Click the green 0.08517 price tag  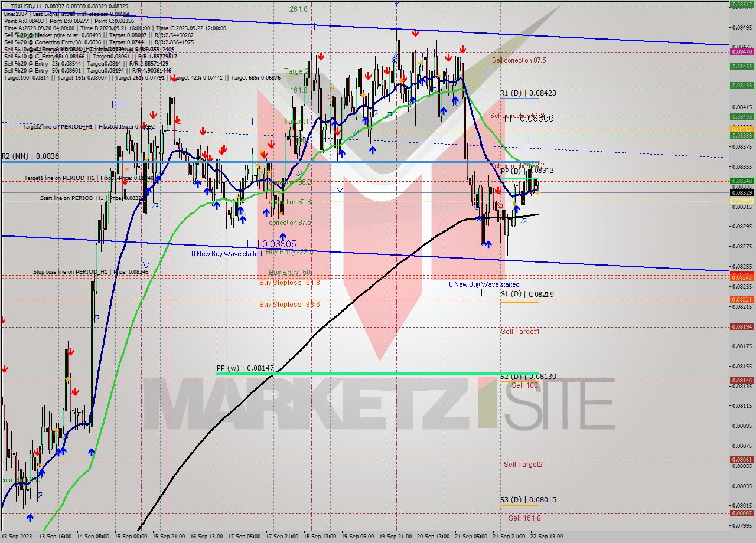[x=742, y=4]
